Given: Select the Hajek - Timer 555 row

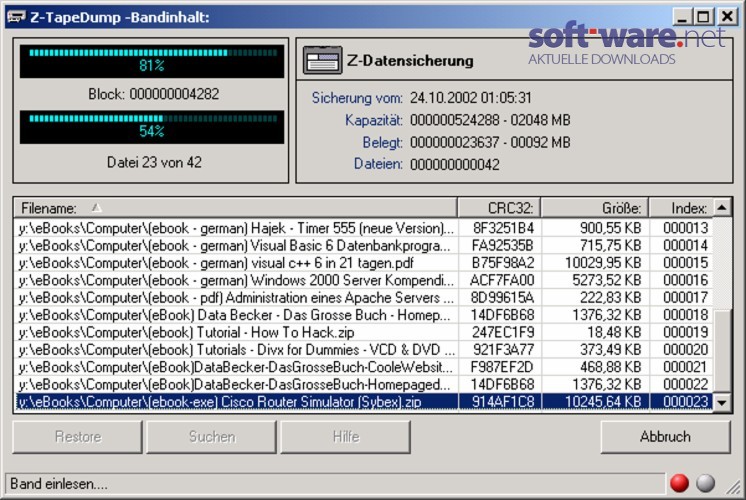Looking at the screenshot, I should pos(363,228).
